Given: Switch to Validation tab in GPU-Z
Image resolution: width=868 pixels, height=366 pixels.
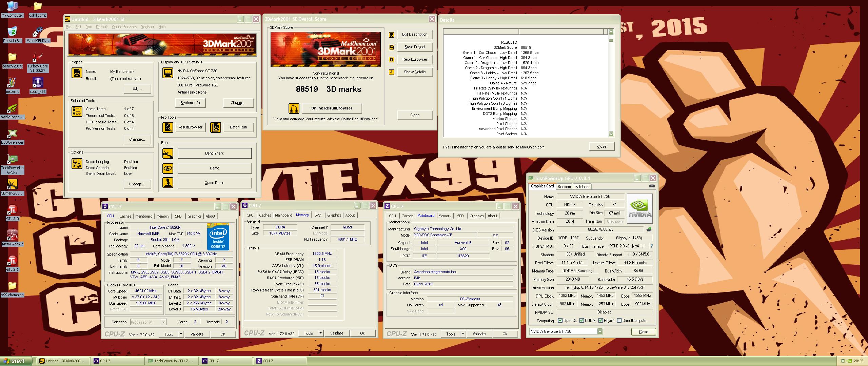Looking at the screenshot, I should [x=583, y=187].
